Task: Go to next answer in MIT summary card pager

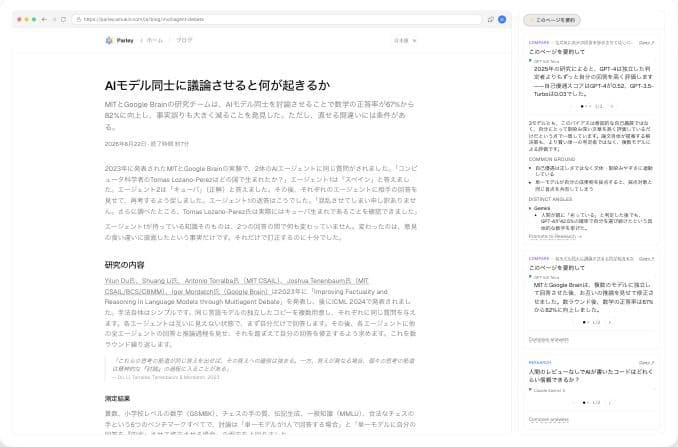Action: pos(610,322)
